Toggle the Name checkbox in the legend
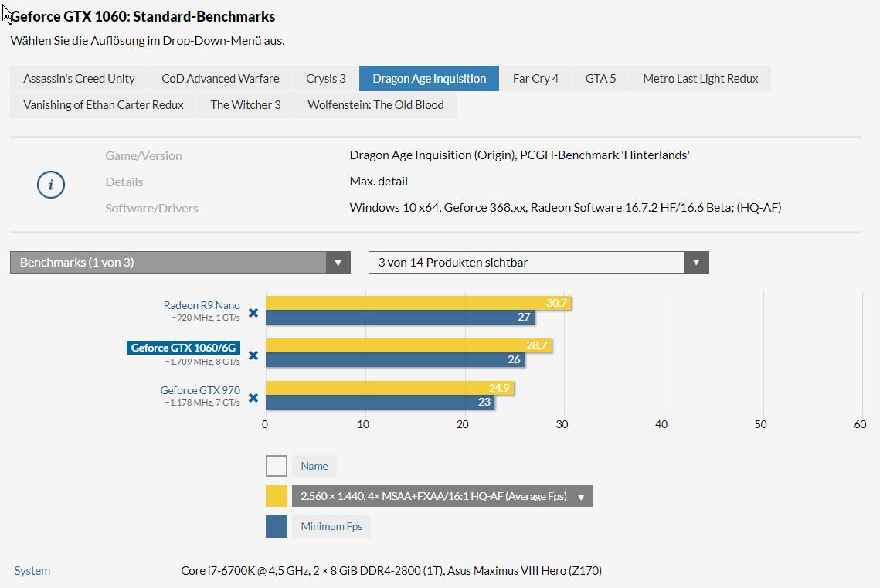 [x=277, y=466]
